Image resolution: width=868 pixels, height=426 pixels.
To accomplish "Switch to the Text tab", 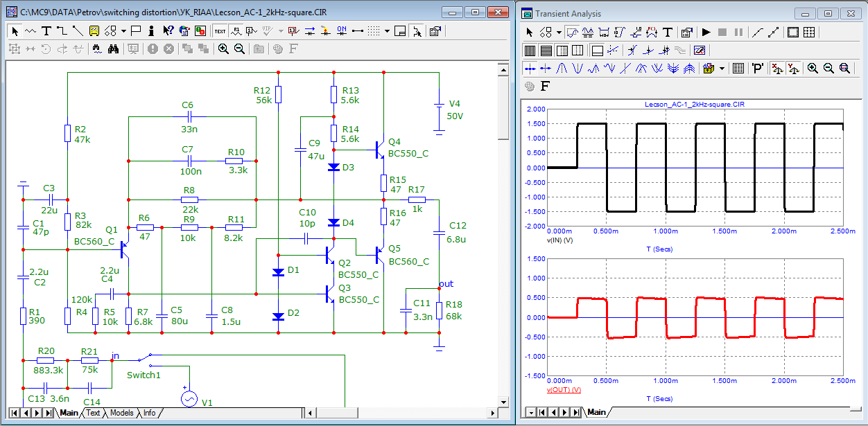I will click(93, 413).
